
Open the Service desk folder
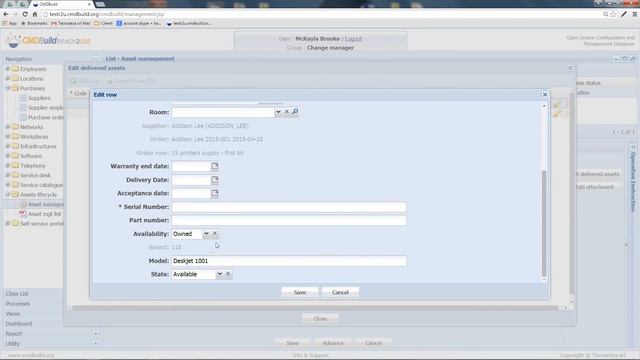tap(35, 175)
